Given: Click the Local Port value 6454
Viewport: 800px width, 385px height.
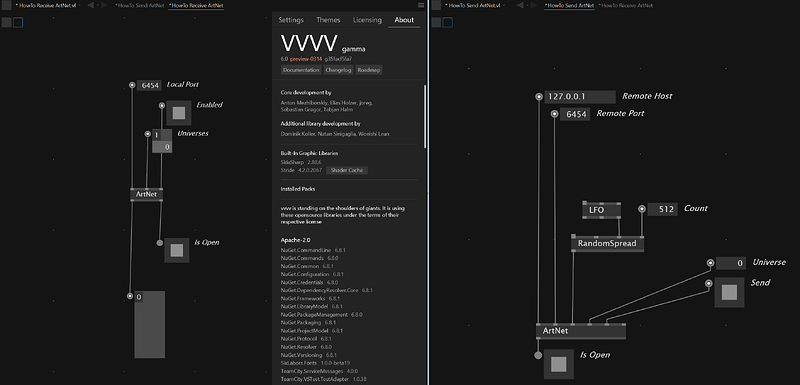Looking at the screenshot, I should click(149, 86).
